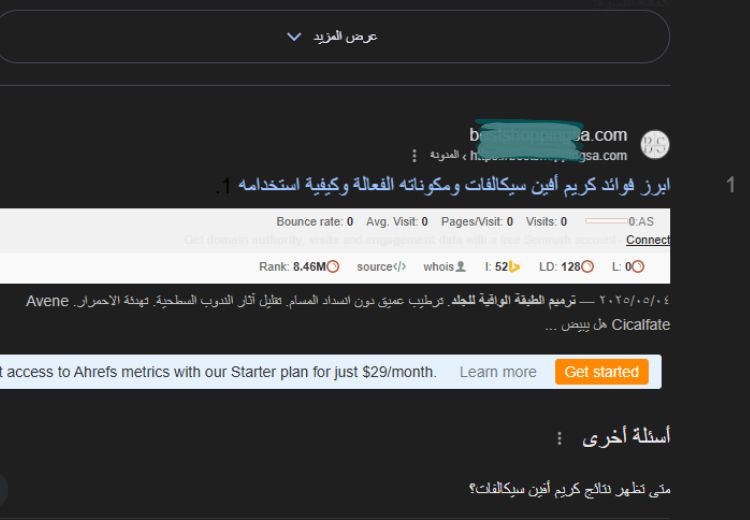Click the AS authority score bar
The width and height of the screenshot is (750, 520).
(606, 221)
